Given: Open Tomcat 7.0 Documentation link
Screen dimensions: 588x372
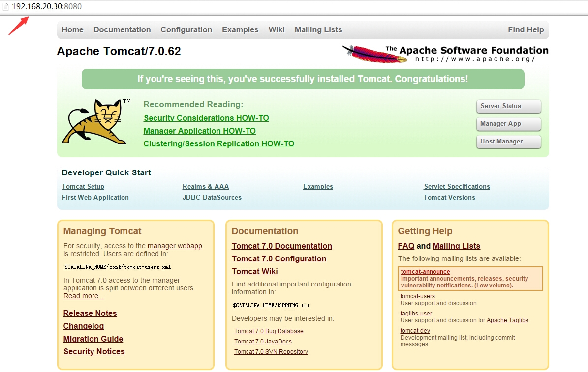Looking at the screenshot, I should pos(281,246).
